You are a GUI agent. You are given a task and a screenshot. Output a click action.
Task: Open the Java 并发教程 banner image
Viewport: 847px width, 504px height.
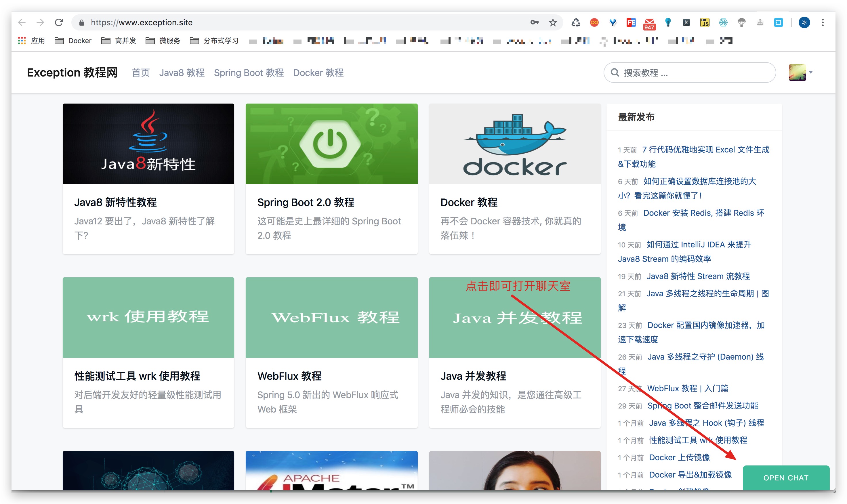coord(514,317)
